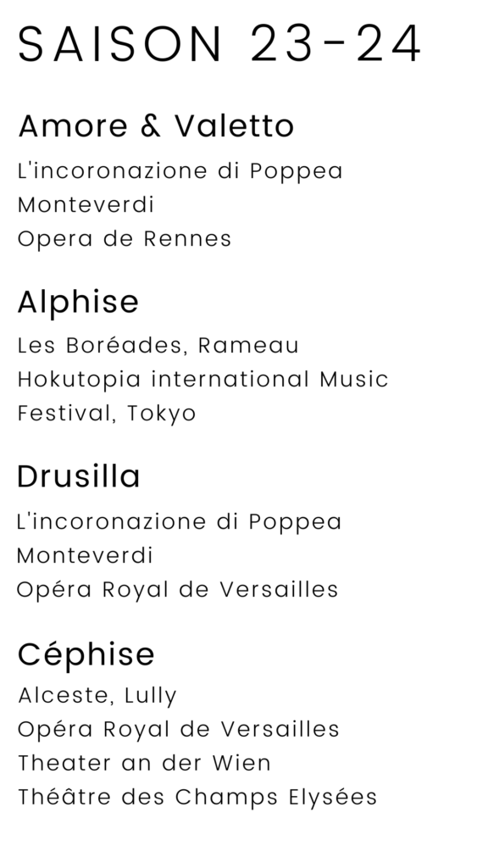Click the word Poppea in the first entry
488x868 pixels.
click(x=297, y=171)
